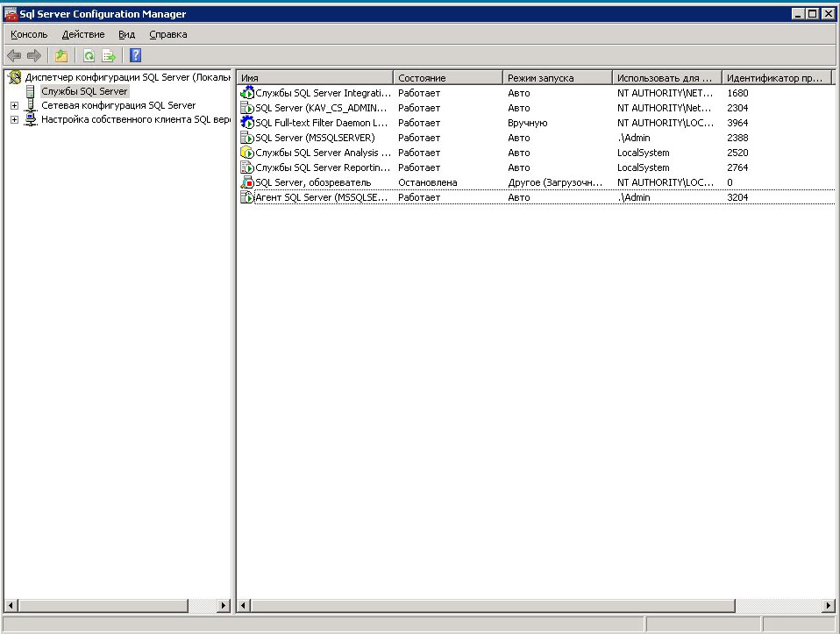
Task: Select Службы SQL Server in tree
Action: pos(84,91)
